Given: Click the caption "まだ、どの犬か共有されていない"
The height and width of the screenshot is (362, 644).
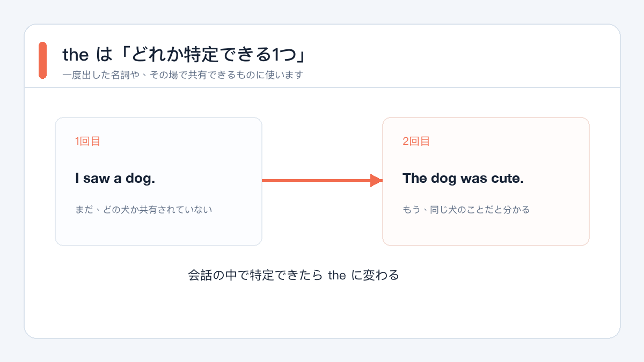Looking at the screenshot, I should pyautogui.click(x=144, y=210).
